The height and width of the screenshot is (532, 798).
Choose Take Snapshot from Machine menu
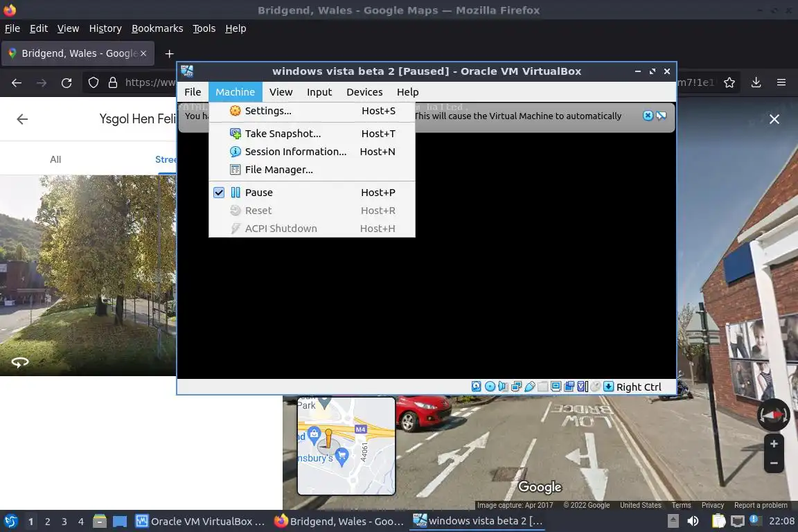(312, 134)
